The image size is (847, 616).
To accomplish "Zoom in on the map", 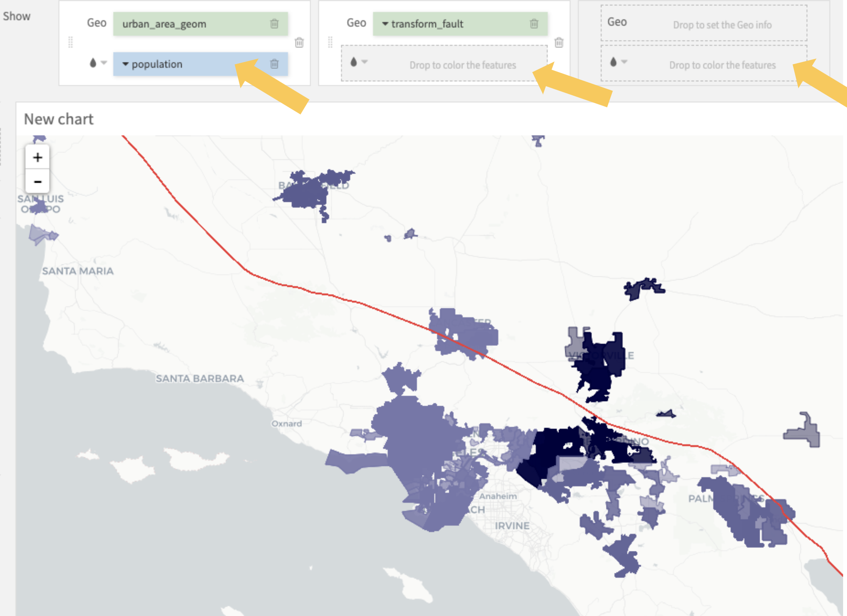I will click(x=37, y=157).
